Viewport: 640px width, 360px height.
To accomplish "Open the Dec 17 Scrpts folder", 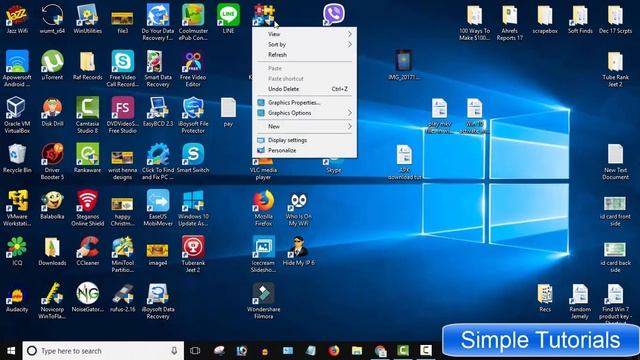I will coord(616,18).
